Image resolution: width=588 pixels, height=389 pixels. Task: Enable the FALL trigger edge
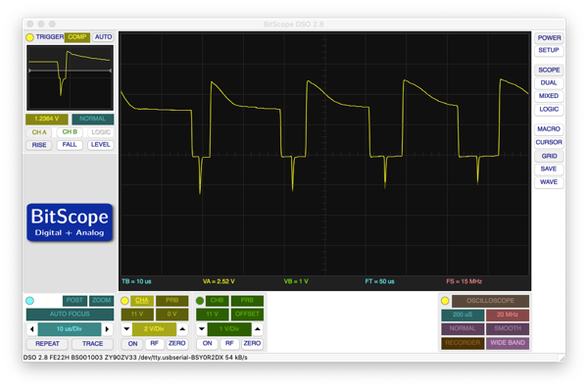point(70,145)
